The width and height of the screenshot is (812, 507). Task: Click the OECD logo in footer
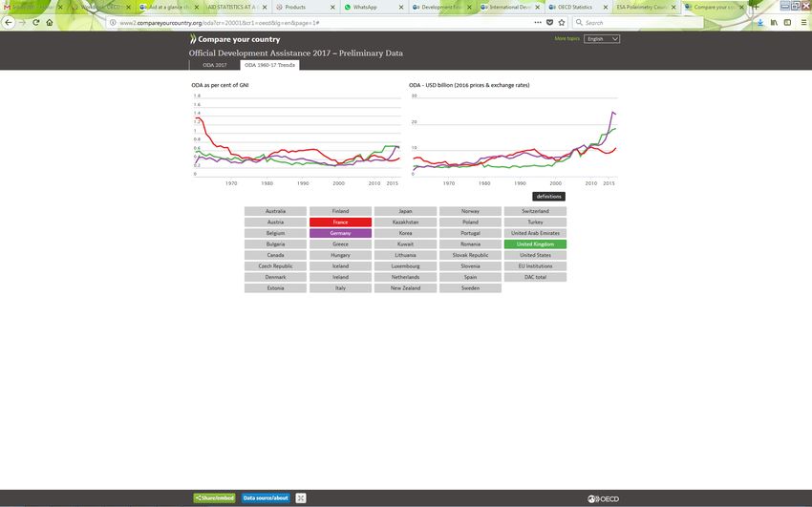pyautogui.click(x=604, y=498)
